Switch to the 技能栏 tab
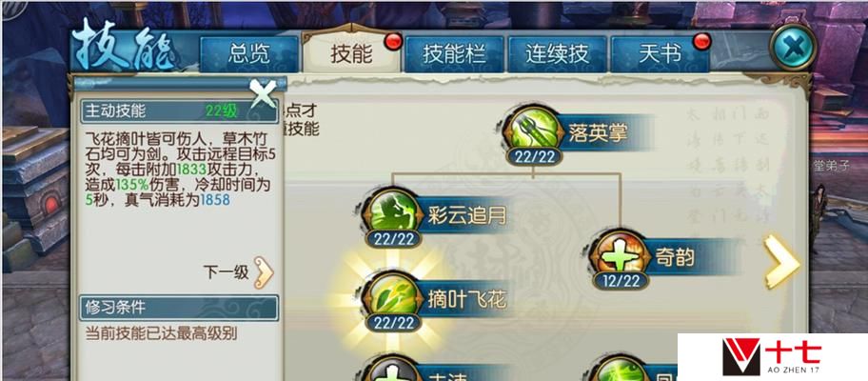The image size is (868, 381). pos(455,54)
